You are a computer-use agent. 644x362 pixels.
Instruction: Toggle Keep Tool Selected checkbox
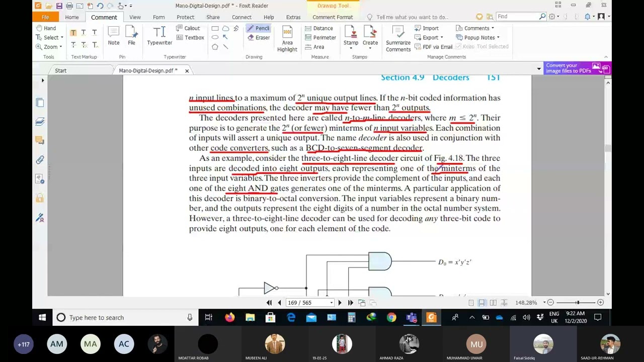click(x=482, y=47)
